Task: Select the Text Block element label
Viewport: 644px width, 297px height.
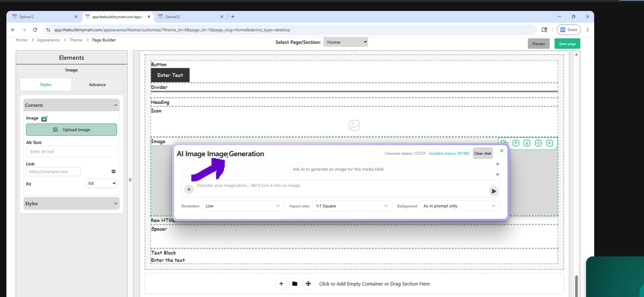Action: [x=163, y=253]
